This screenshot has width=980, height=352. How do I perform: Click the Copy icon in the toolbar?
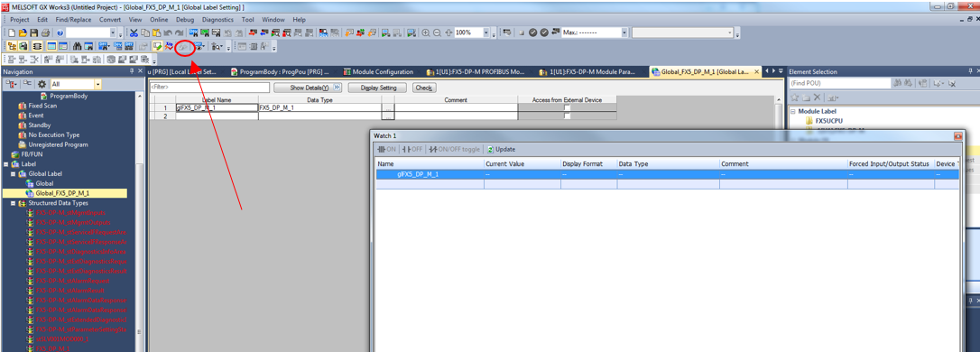pyautogui.click(x=145, y=32)
